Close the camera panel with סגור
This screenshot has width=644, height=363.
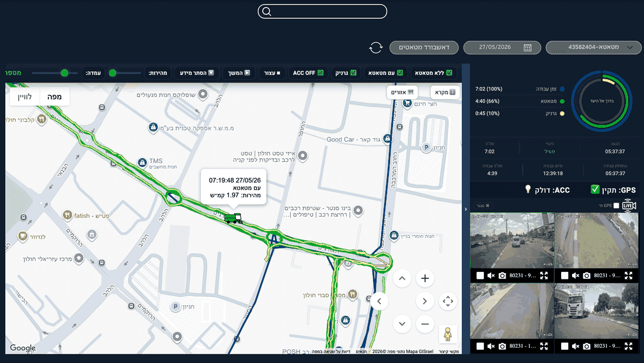click(483, 205)
